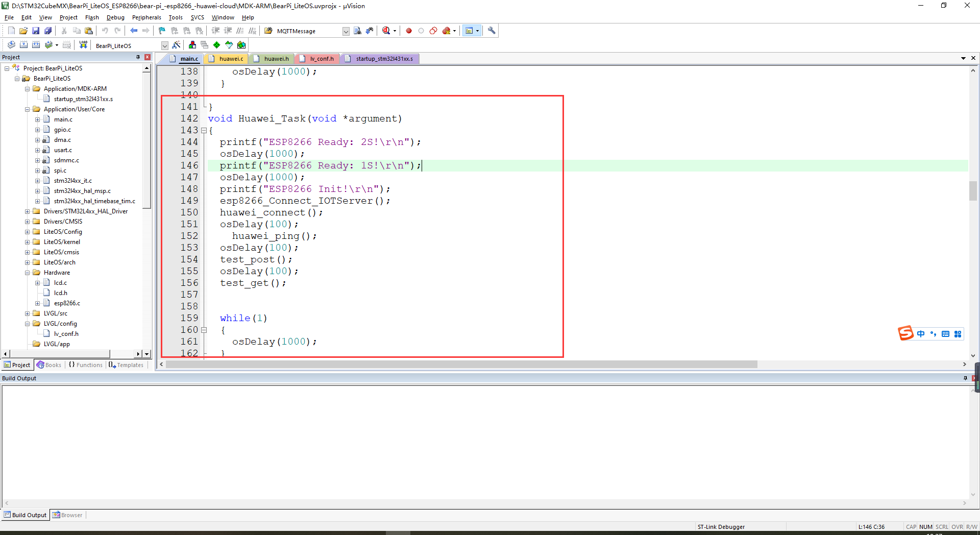This screenshot has width=980, height=535.
Task: Click the Insert Bookmark flag icon
Action: [x=162, y=31]
